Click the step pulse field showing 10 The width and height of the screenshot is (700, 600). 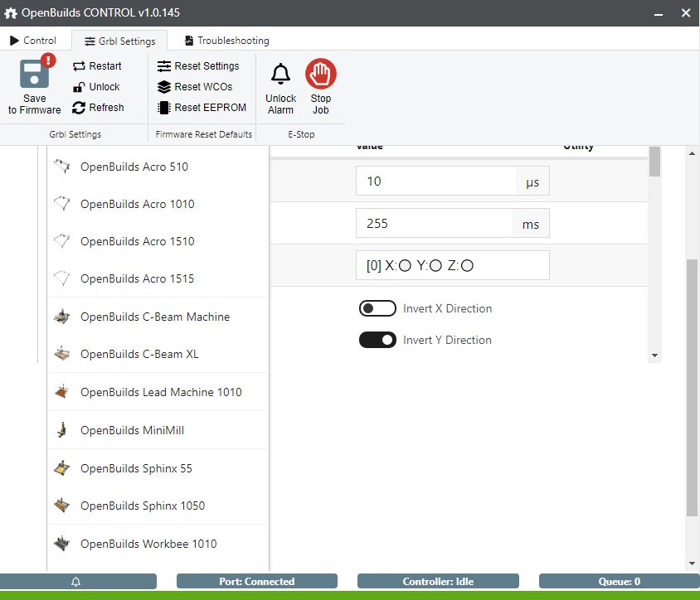pyautogui.click(x=435, y=181)
